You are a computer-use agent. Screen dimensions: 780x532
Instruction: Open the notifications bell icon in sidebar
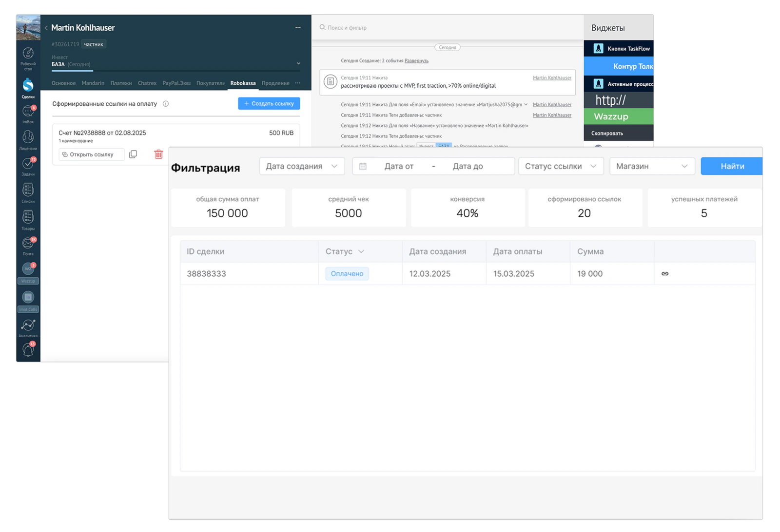pyautogui.click(x=28, y=349)
